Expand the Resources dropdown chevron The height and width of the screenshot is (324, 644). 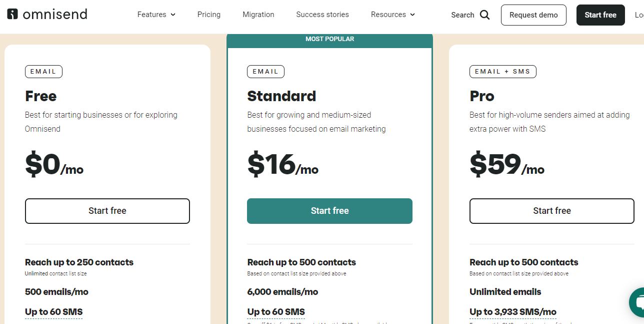point(412,15)
